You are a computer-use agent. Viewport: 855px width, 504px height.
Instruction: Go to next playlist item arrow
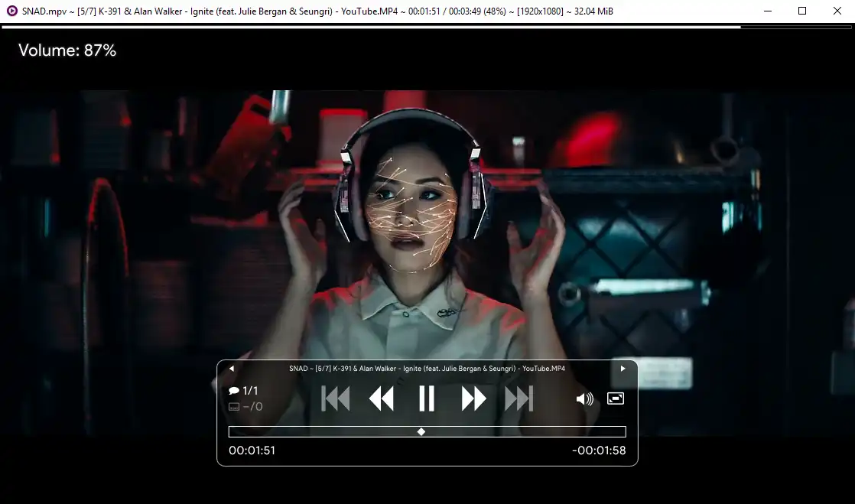click(623, 369)
